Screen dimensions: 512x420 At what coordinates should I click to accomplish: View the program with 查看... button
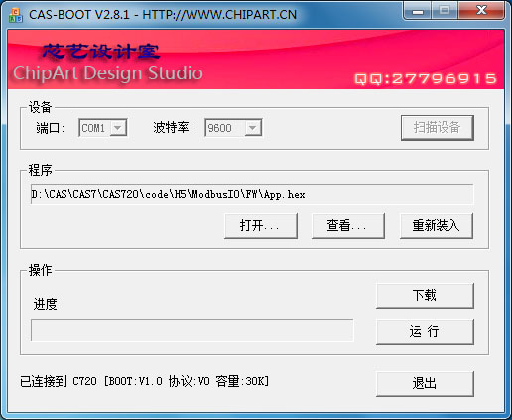[x=348, y=226]
